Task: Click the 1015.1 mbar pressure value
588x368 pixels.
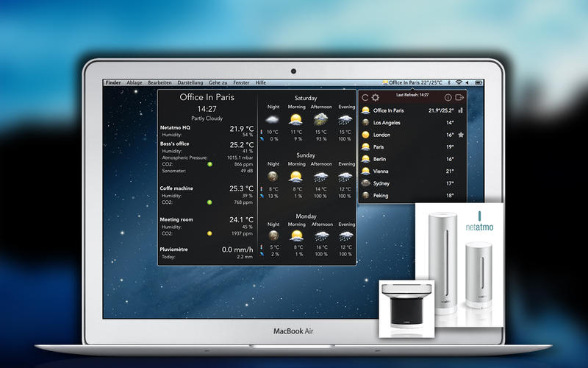Action: click(x=240, y=158)
